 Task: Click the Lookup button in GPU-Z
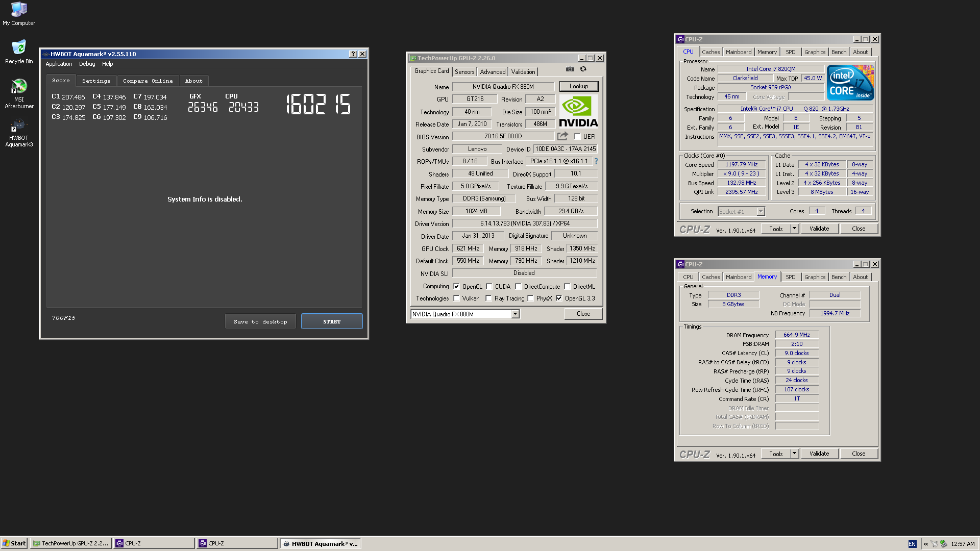click(x=579, y=86)
